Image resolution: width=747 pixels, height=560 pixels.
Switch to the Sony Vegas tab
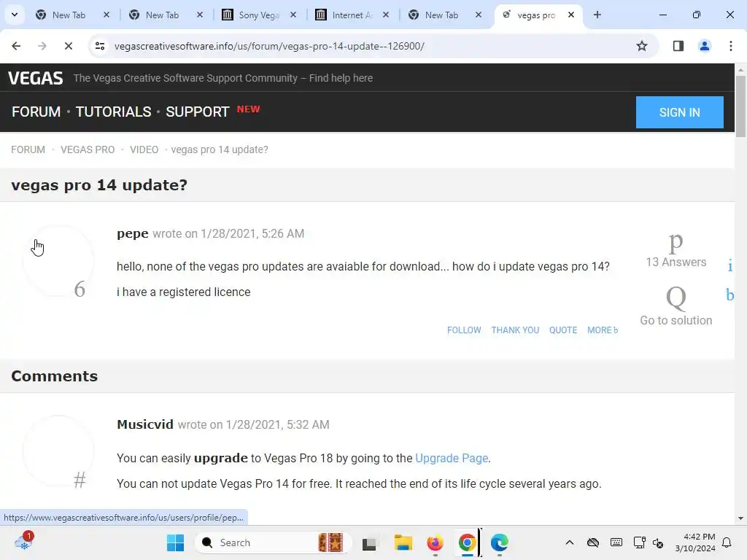tap(259, 15)
